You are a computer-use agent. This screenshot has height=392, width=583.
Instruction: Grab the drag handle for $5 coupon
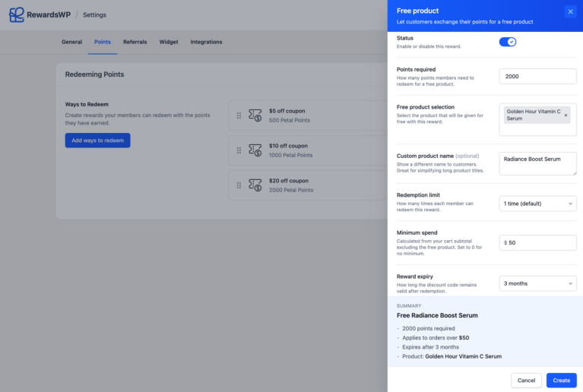coord(239,115)
